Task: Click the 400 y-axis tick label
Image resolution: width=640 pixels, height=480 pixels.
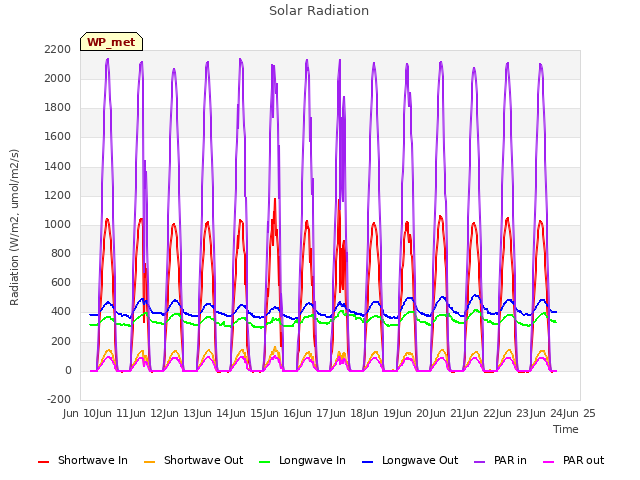Action: (61, 312)
